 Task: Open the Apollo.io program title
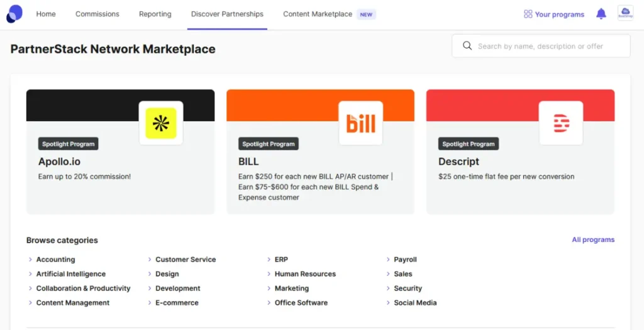[x=59, y=162]
